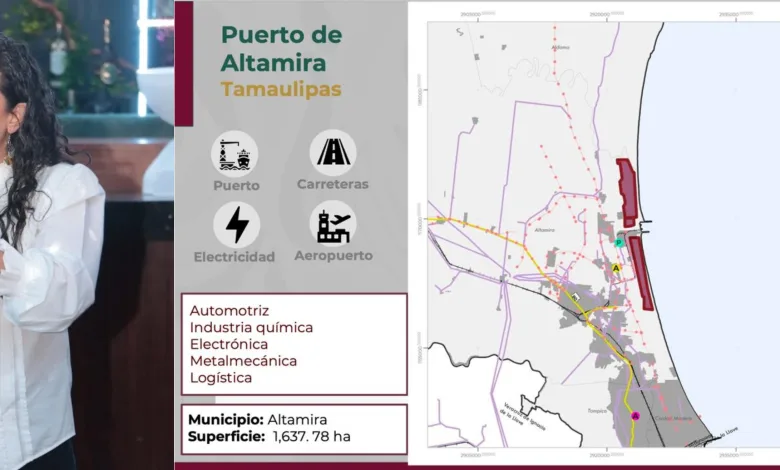
Task: Select Electrónica in the industries list
Action: [230, 344]
